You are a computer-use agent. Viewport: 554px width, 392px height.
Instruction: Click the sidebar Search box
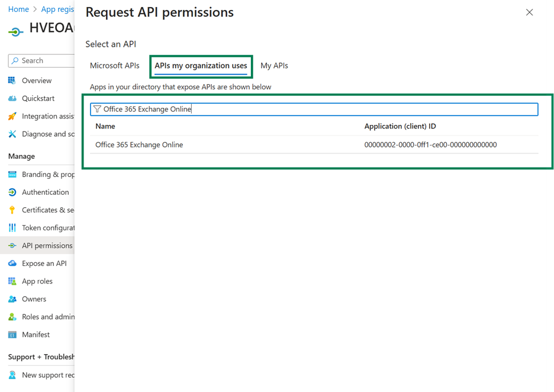(41, 60)
